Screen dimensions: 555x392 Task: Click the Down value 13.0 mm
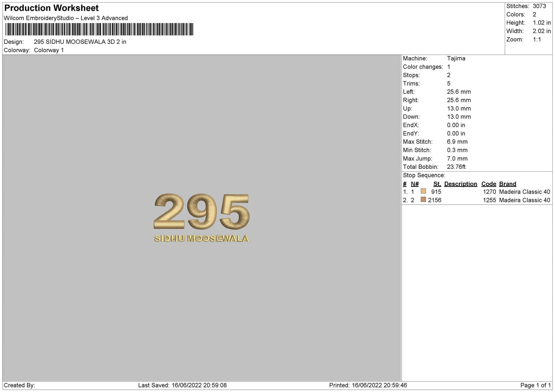[x=459, y=117]
